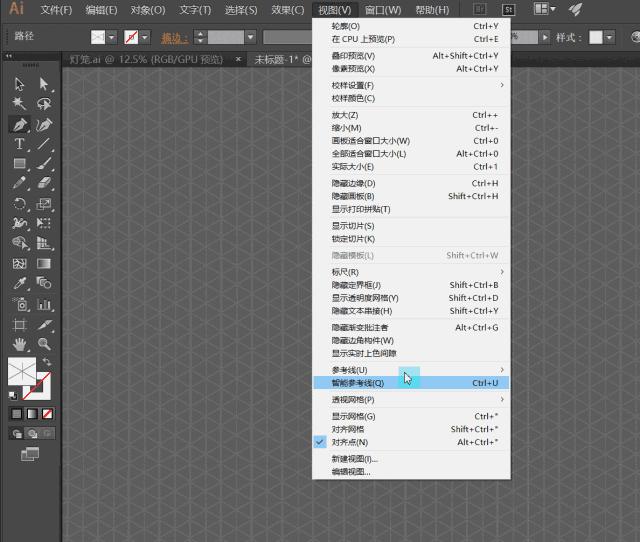Select the Rectangle tool
The image size is (640, 542).
click(19, 164)
